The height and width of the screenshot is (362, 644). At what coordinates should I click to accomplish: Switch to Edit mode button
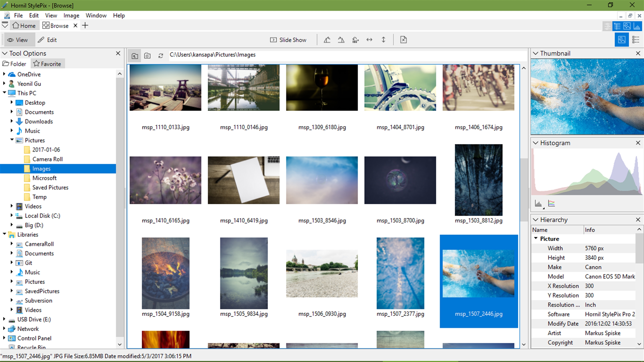tap(47, 40)
